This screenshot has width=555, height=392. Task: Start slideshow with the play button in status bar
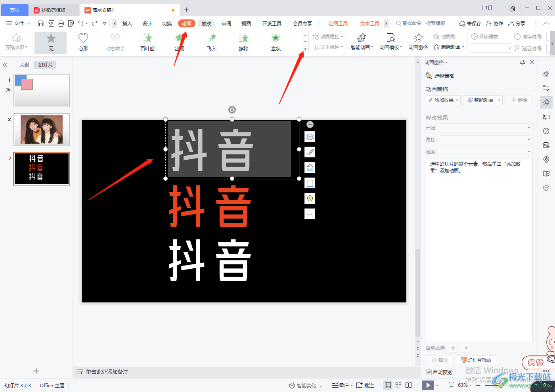(x=428, y=385)
